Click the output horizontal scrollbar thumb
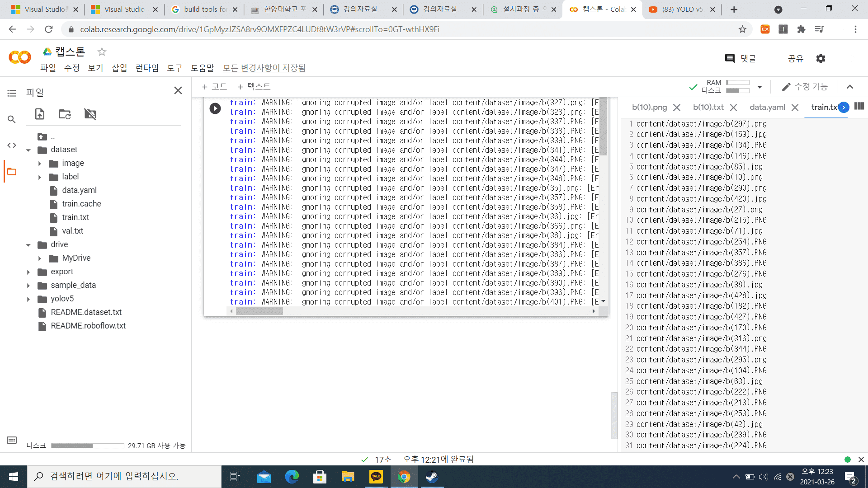This screenshot has height=488, width=868. [x=259, y=311]
